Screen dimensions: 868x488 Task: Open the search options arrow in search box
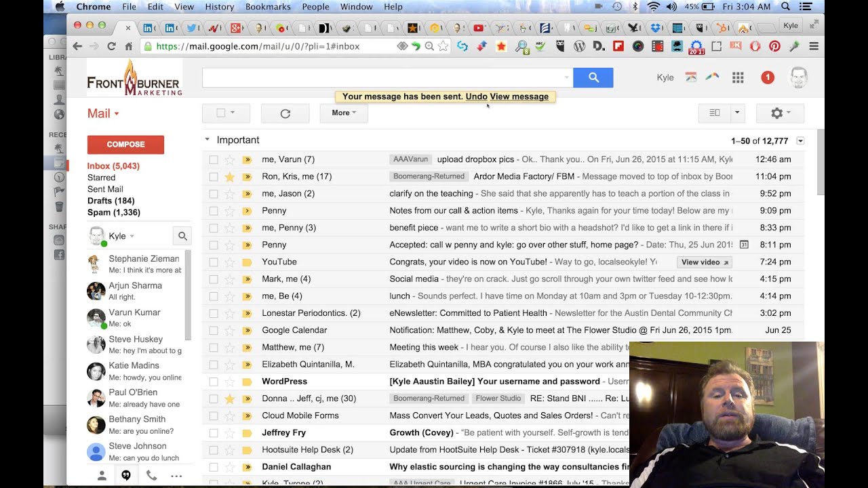(x=566, y=78)
